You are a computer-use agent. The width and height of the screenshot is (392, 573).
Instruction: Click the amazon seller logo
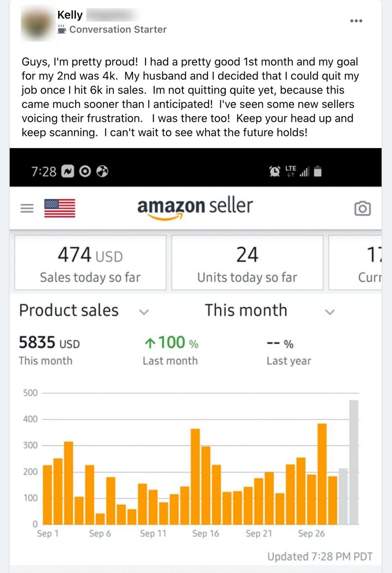tap(195, 208)
